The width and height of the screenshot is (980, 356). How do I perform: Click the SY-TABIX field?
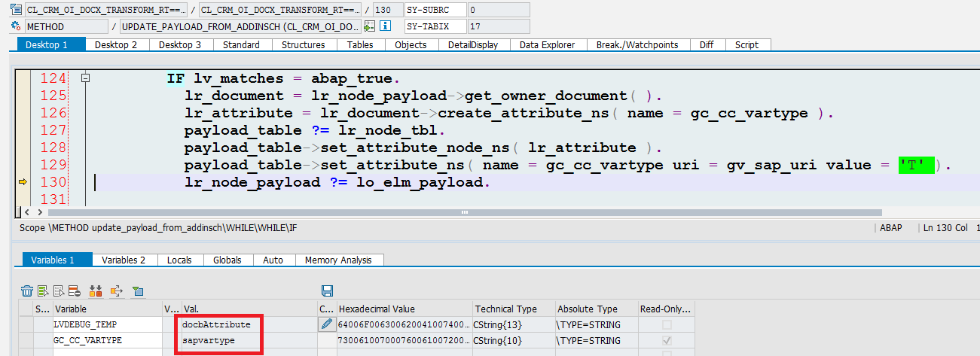coord(435,26)
